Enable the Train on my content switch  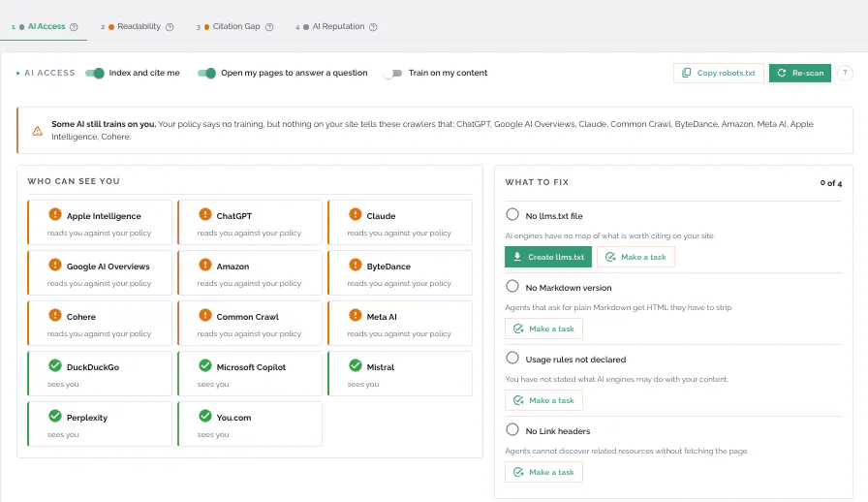392,73
